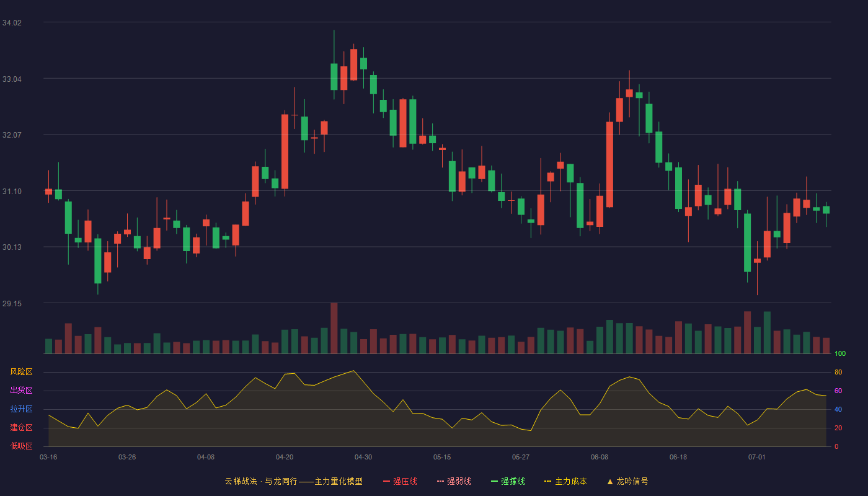Click the orange 80 indicator scale value
This screenshot has height=496, width=868.
(x=838, y=373)
